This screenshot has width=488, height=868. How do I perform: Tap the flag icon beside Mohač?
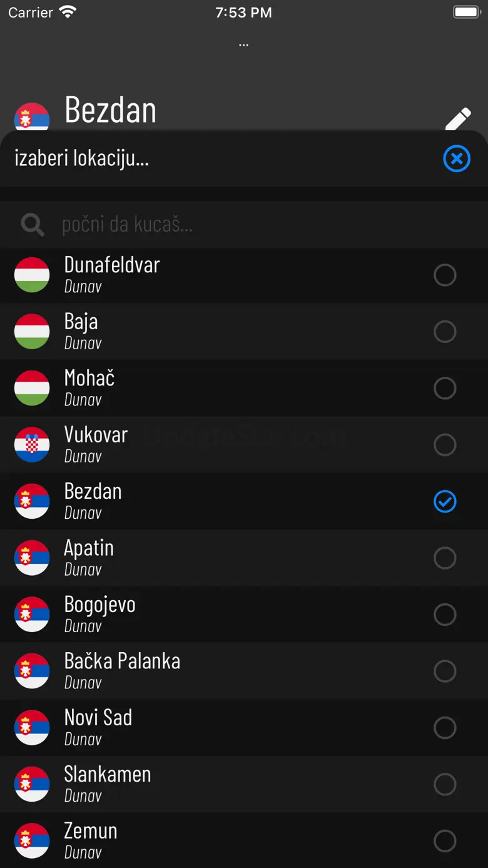click(x=32, y=388)
